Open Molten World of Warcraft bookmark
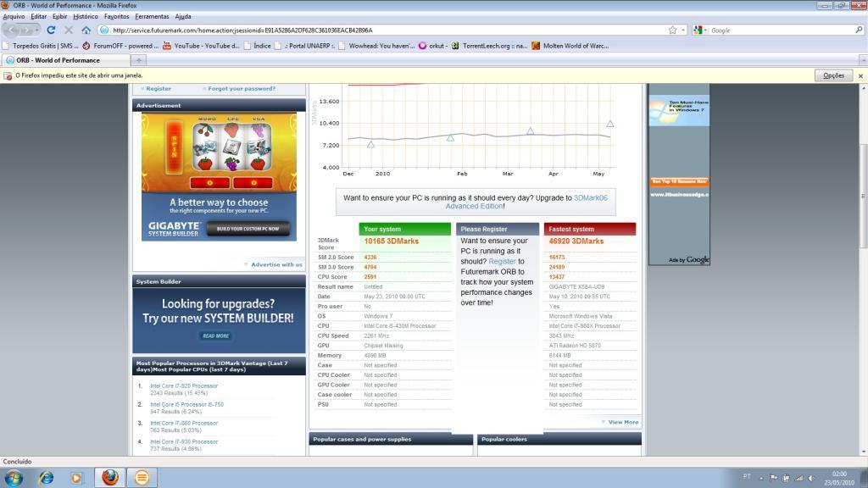 [570, 46]
